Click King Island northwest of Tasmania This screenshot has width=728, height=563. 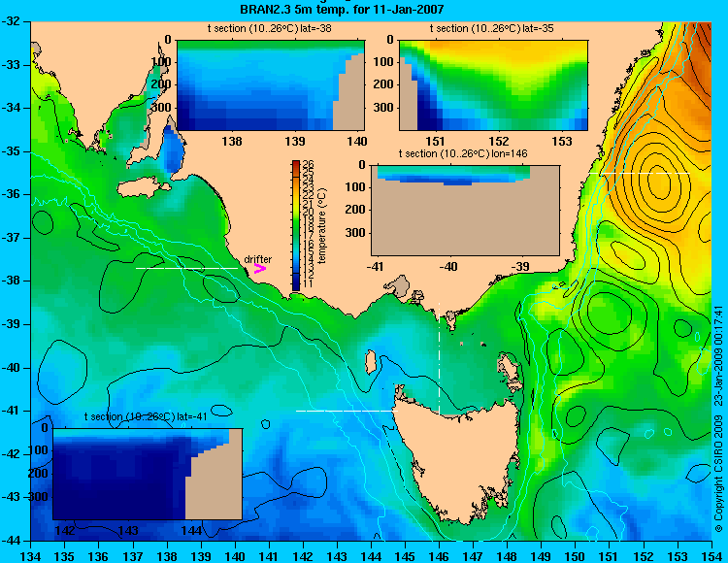tap(371, 362)
